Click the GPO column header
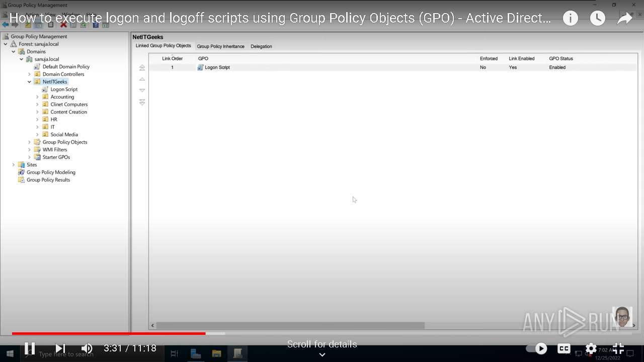The height and width of the screenshot is (362, 644). coord(203,58)
